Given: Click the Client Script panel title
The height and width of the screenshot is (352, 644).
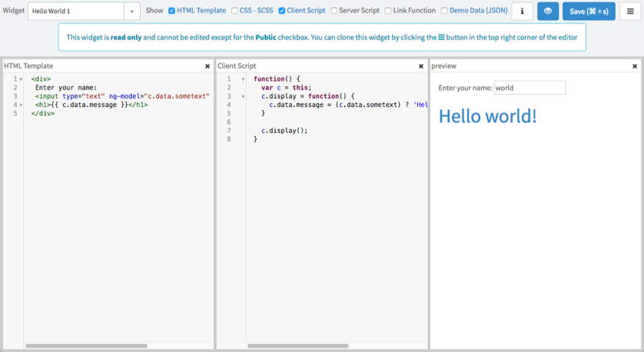Looking at the screenshot, I should click(x=237, y=66).
